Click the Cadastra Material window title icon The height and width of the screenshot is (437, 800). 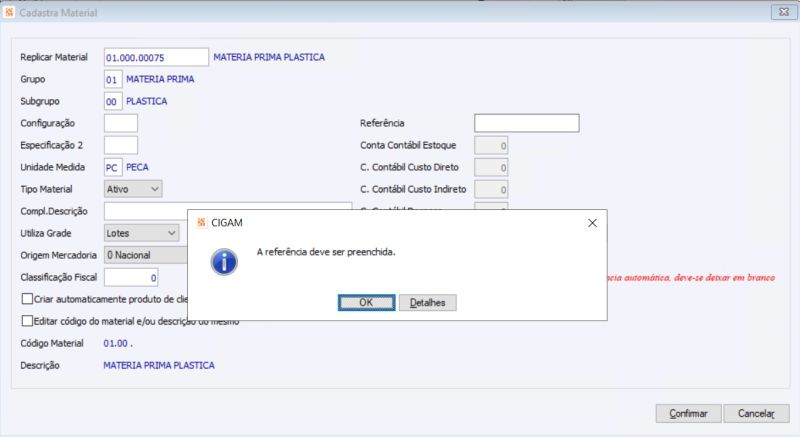[x=9, y=12]
